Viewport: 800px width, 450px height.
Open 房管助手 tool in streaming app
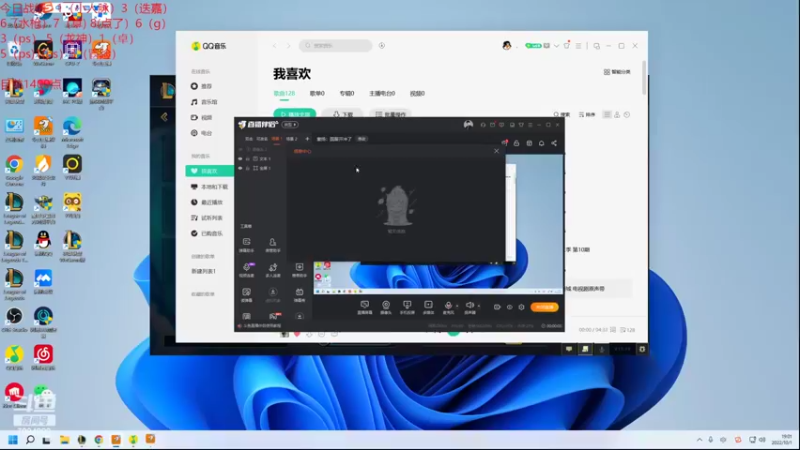coord(273,245)
